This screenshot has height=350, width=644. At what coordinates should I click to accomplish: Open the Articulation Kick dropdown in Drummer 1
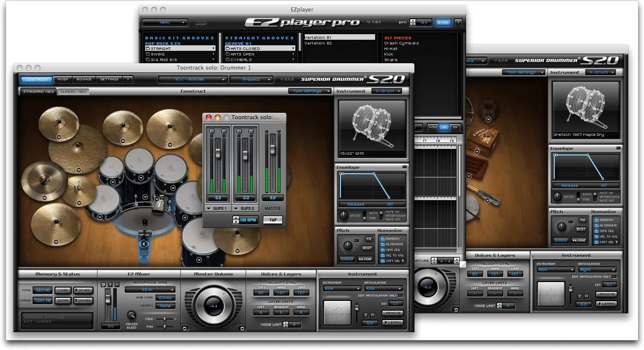pos(383,288)
